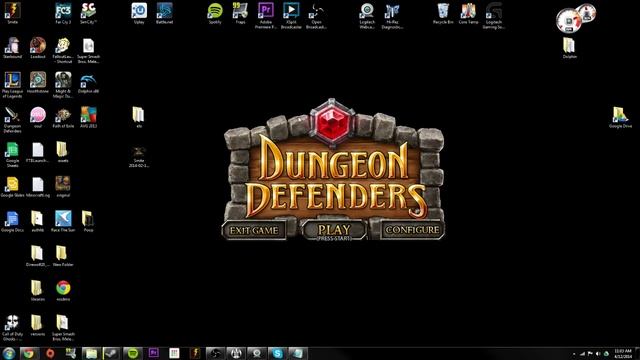The width and height of the screenshot is (640, 360).
Task: Select the pink osu! desktop icon
Action: click(x=38, y=117)
